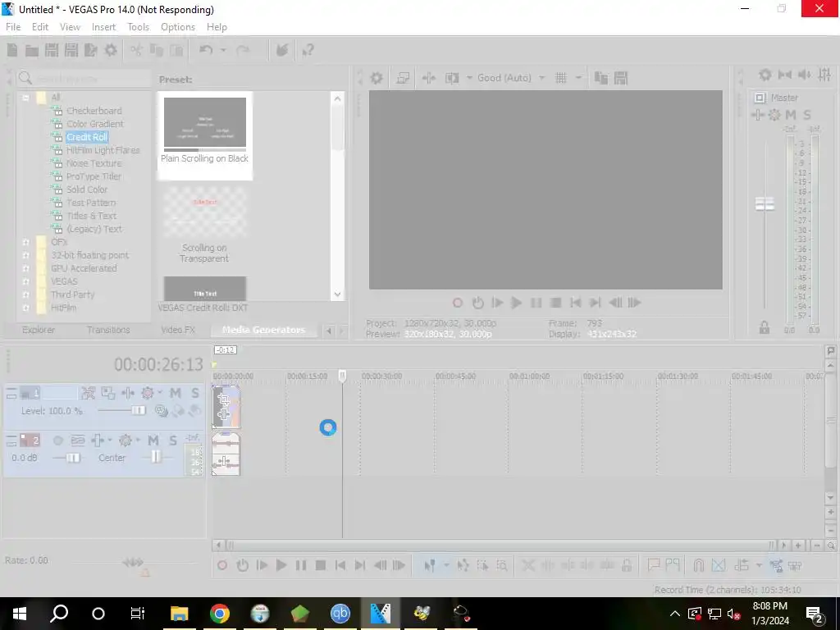Click the track 1 Level slider
Image resolution: width=840 pixels, height=630 pixels.
(x=138, y=410)
